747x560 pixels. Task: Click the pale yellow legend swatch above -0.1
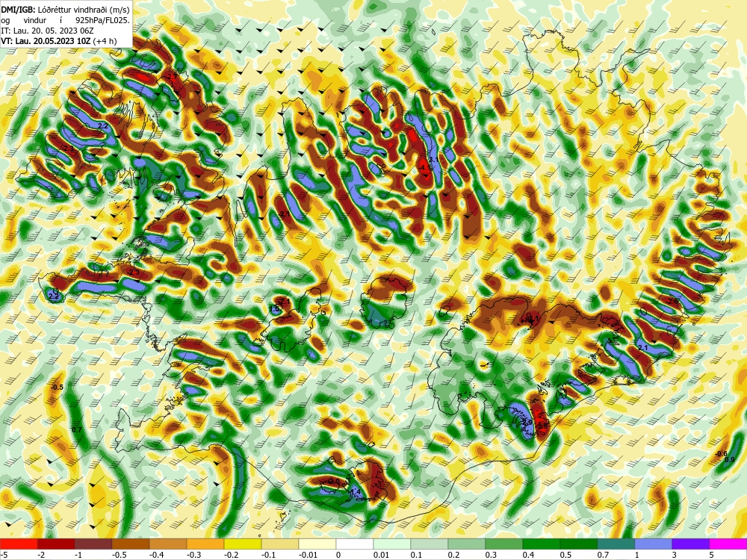280,544
